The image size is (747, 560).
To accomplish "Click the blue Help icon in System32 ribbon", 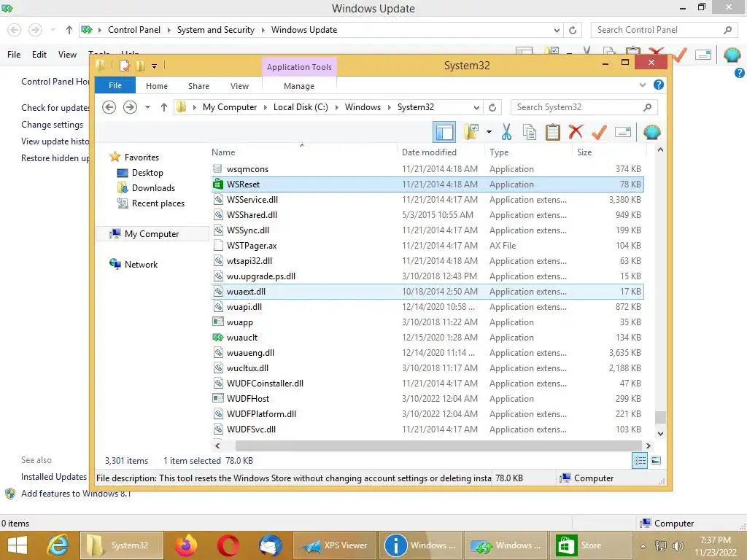I will point(659,85).
